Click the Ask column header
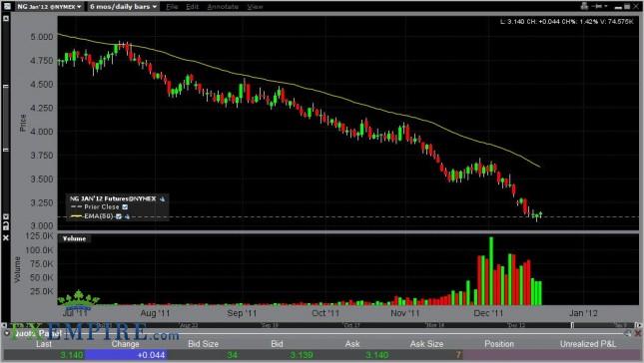This screenshot has width=644, height=363. [x=352, y=344]
